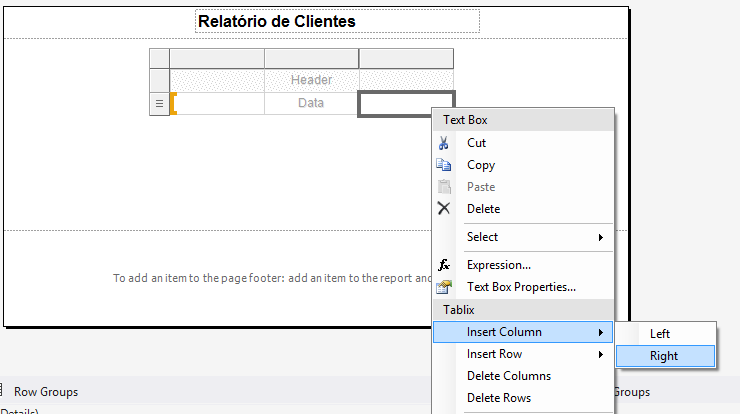Click the Row Groups panel label

46,392
